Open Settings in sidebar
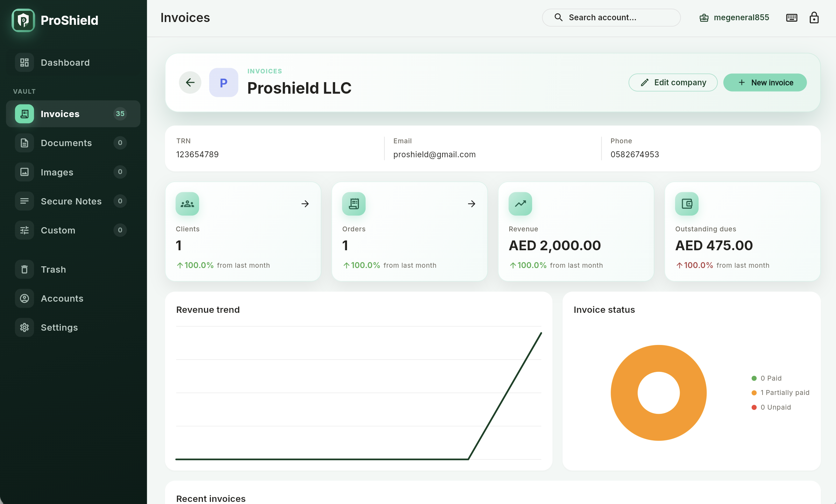 [x=73, y=327]
